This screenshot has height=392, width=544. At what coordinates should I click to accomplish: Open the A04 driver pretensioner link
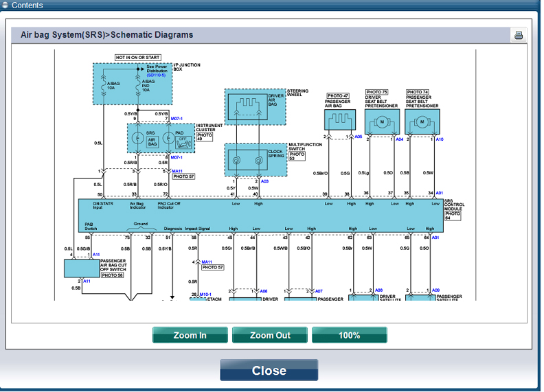(400, 139)
